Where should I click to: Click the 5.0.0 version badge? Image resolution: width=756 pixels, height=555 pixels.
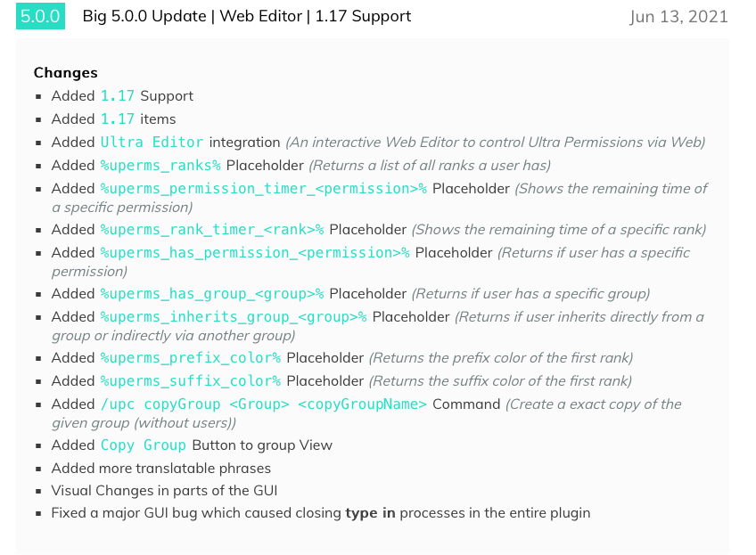point(40,16)
